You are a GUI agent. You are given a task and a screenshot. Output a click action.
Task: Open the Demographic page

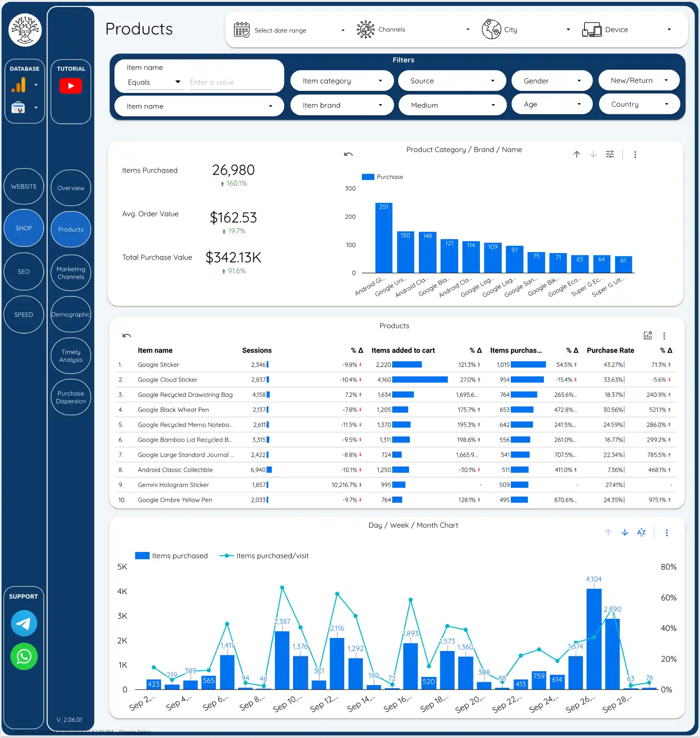pos(71,314)
